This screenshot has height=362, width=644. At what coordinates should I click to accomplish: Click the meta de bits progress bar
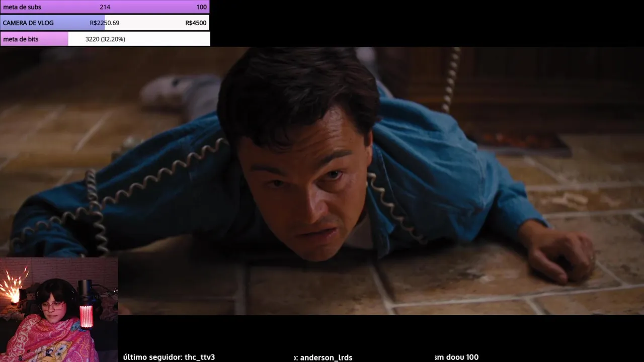(105, 39)
